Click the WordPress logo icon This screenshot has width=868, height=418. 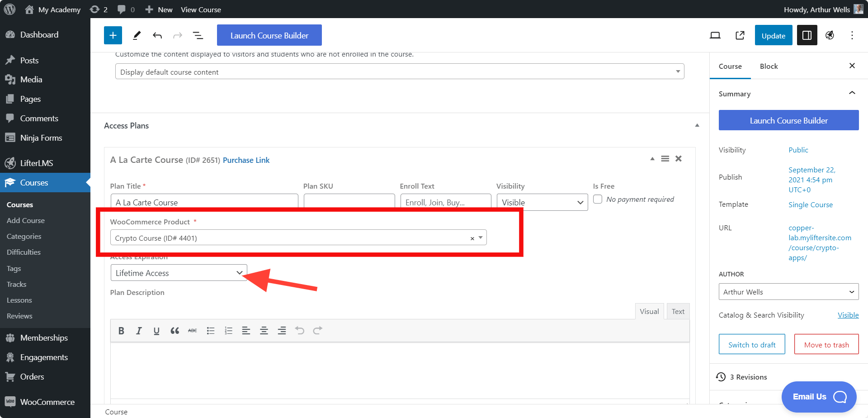(9, 9)
